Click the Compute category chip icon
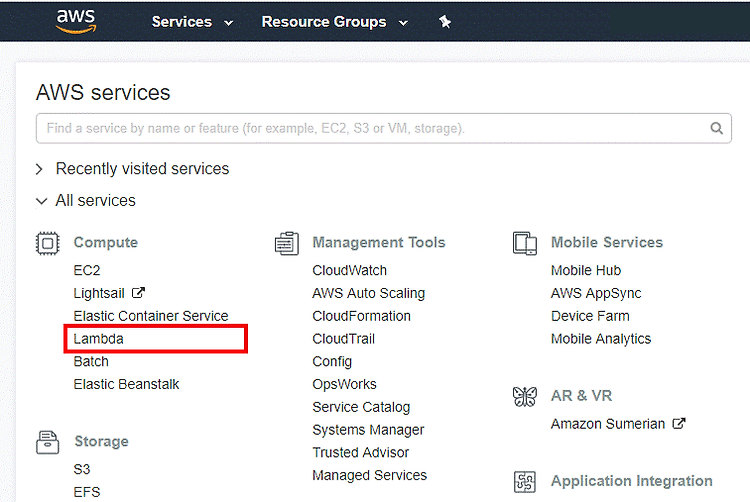Screen dimensions: 750x502 [47, 243]
